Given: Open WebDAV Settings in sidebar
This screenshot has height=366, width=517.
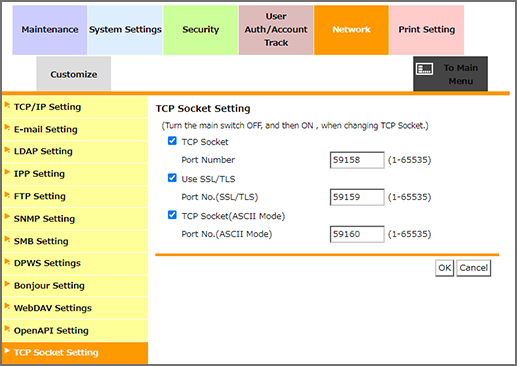Looking at the screenshot, I should (x=75, y=308).
